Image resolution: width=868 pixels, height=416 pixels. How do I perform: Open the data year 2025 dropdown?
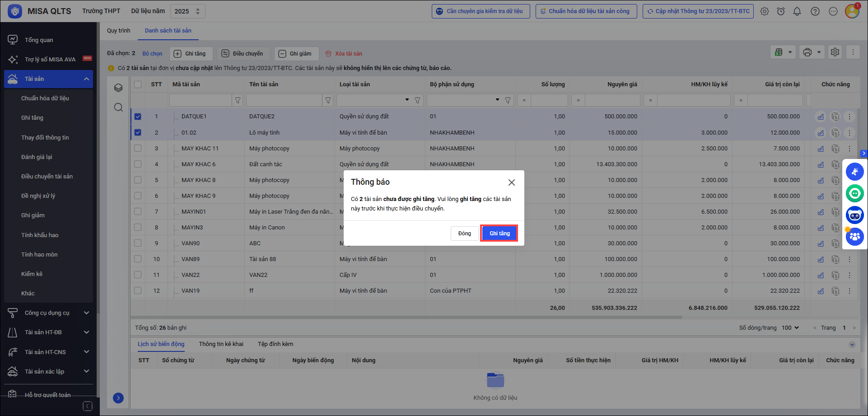coord(187,11)
